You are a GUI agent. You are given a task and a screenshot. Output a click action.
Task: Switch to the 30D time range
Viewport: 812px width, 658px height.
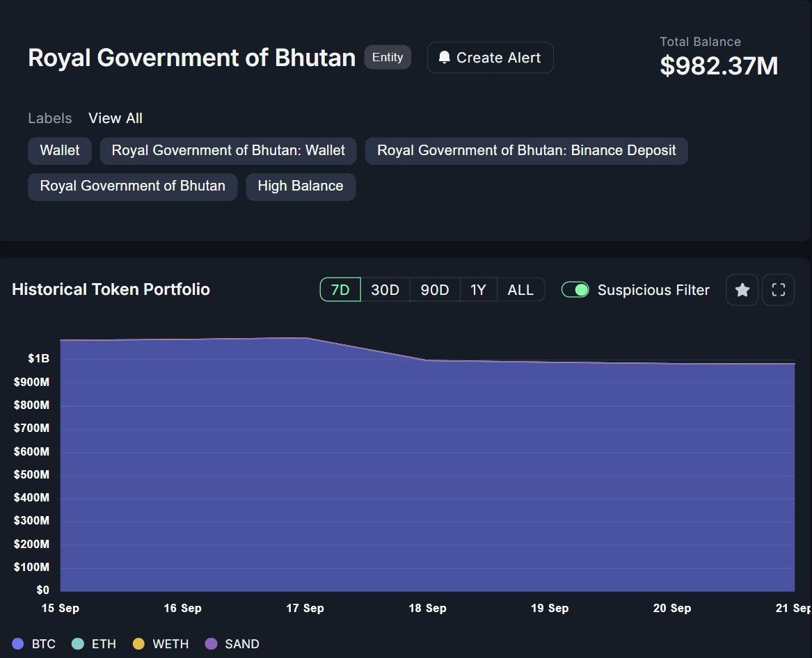[x=385, y=290]
